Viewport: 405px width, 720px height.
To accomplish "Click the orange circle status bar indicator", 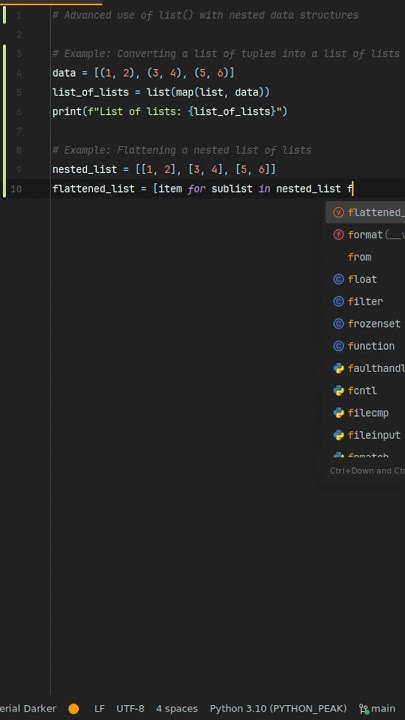I will pyautogui.click(x=73, y=709).
